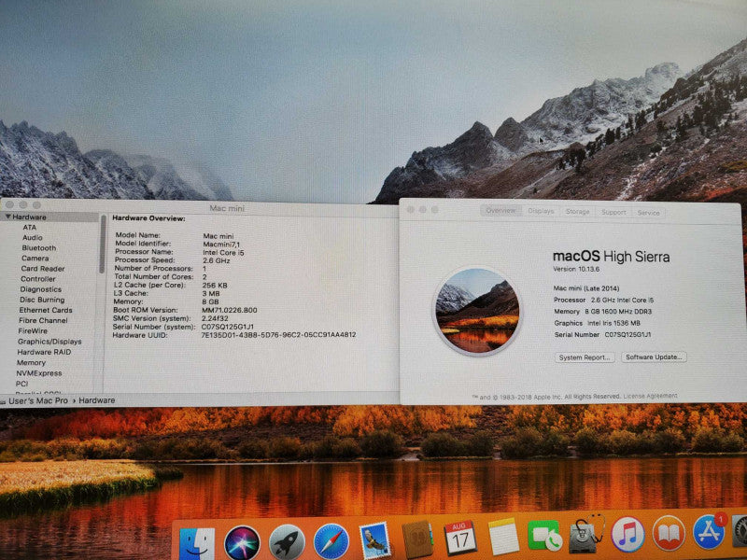747x560 pixels.
Task: Click User's Mac Pro in path bar
Action: click(x=38, y=400)
